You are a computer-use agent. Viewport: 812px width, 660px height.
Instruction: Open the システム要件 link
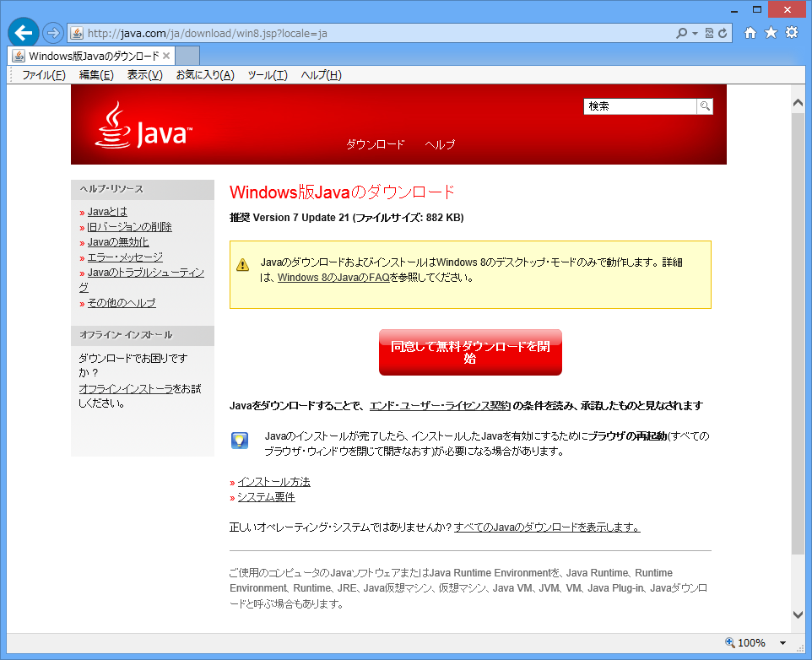pos(266,497)
